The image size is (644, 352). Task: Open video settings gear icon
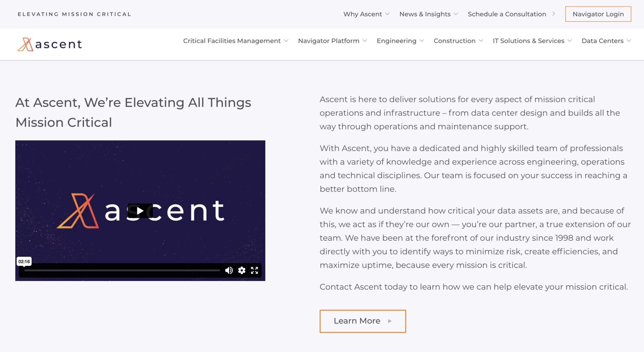pos(242,270)
